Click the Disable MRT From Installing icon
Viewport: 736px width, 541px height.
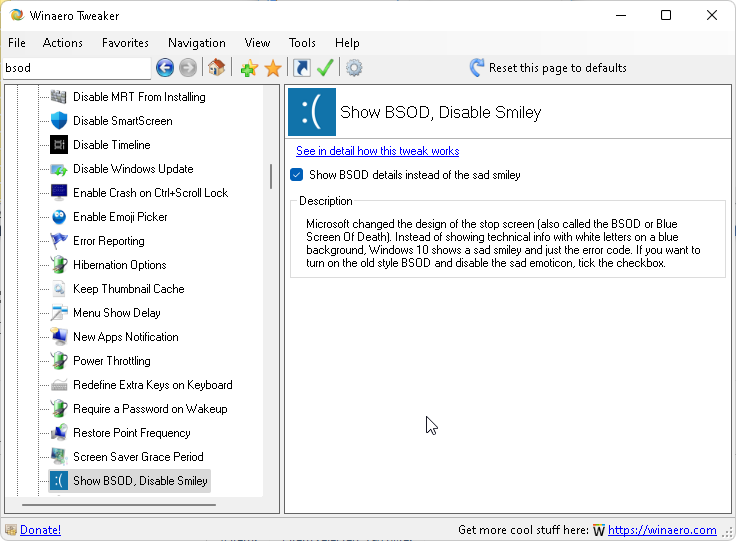59,97
